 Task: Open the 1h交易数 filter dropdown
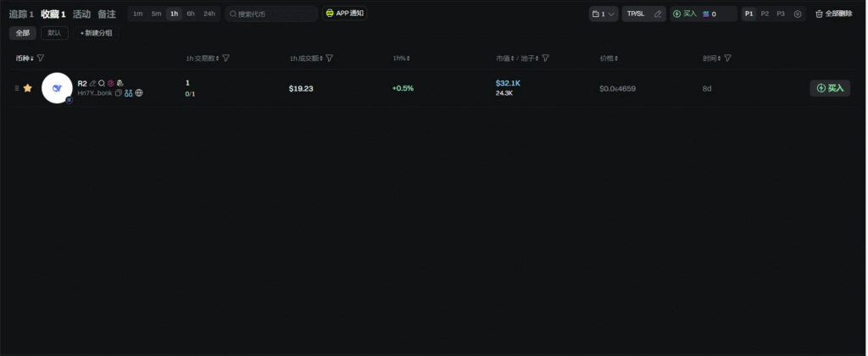click(x=226, y=58)
